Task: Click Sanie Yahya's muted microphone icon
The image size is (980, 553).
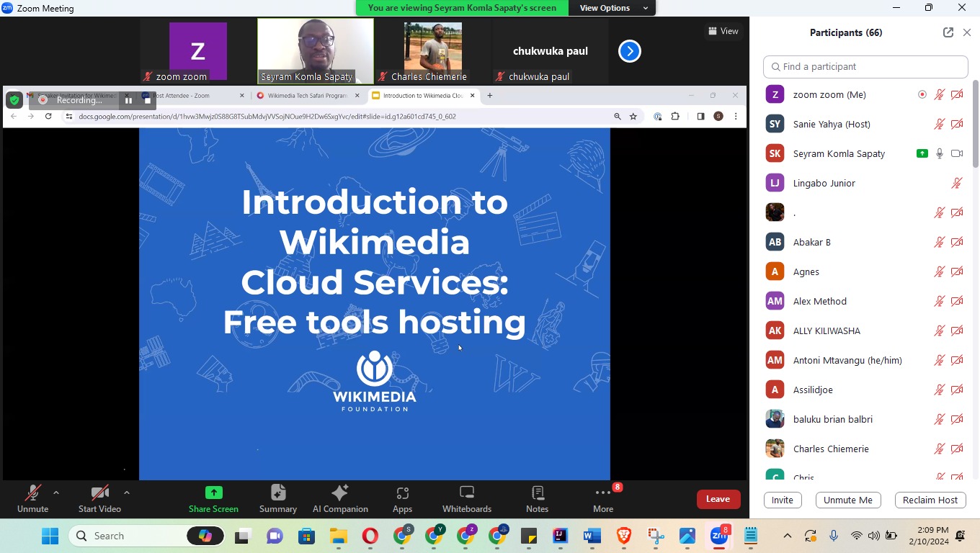Action: (940, 124)
